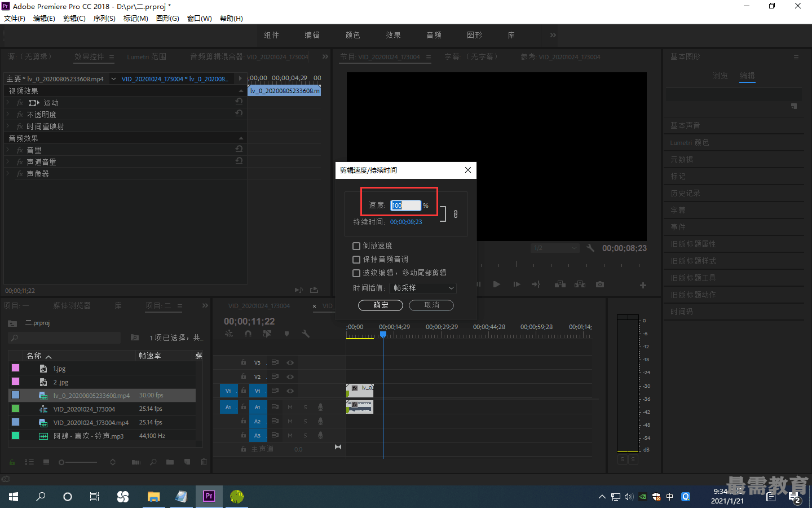Click the 速度 percentage input field
This screenshot has width=812, height=508.
tap(406, 205)
